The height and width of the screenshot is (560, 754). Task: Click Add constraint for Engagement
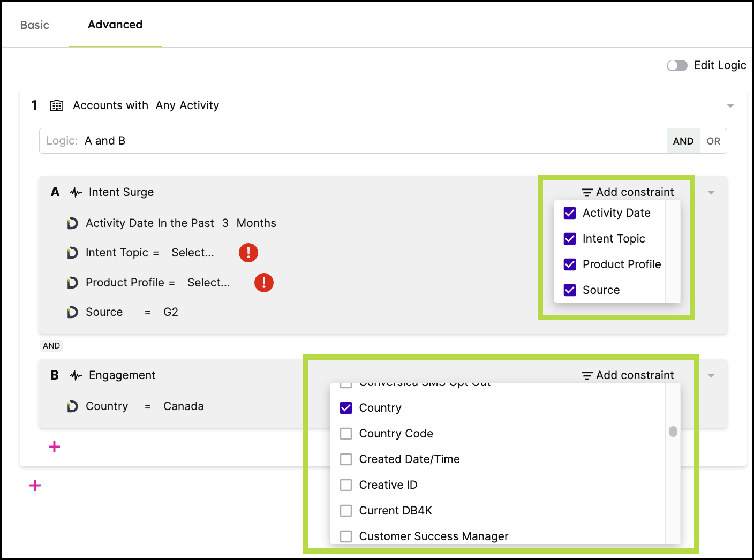[628, 375]
